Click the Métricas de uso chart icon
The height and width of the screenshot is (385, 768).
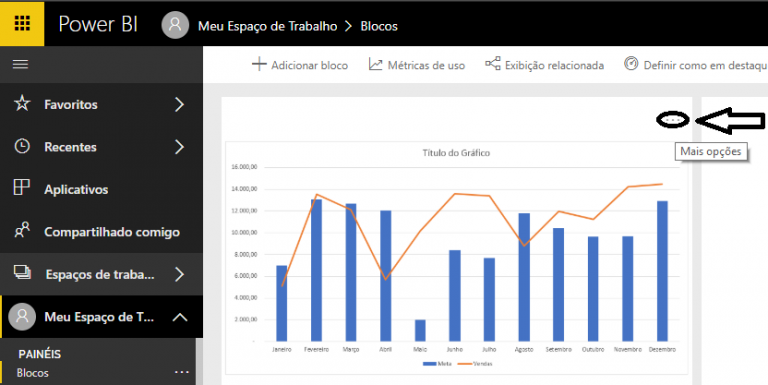(375, 64)
